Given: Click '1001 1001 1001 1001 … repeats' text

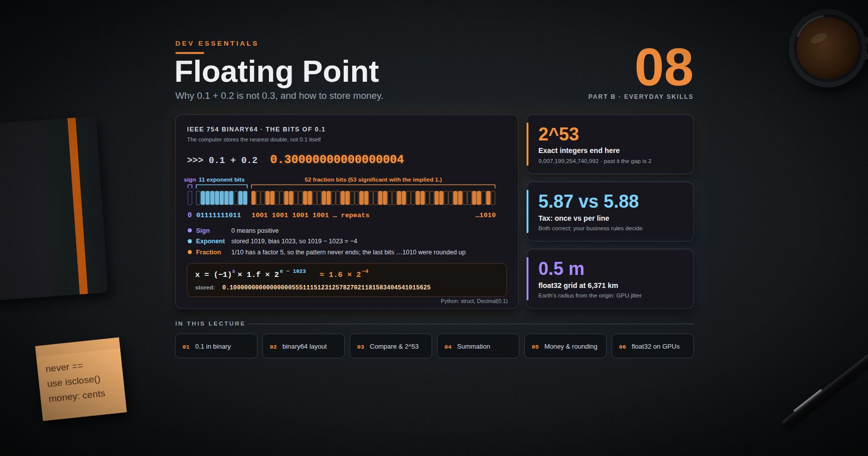Looking at the screenshot, I should pyautogui.click(x=310, y=215).
